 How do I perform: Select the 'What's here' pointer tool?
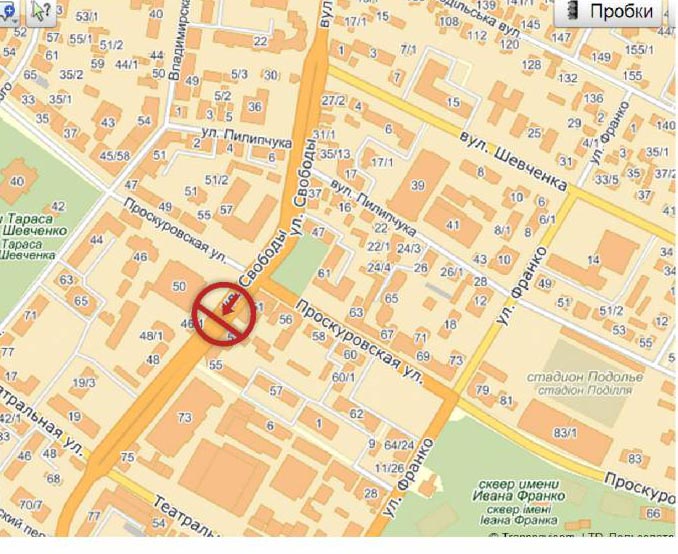[x=41, y=12]
